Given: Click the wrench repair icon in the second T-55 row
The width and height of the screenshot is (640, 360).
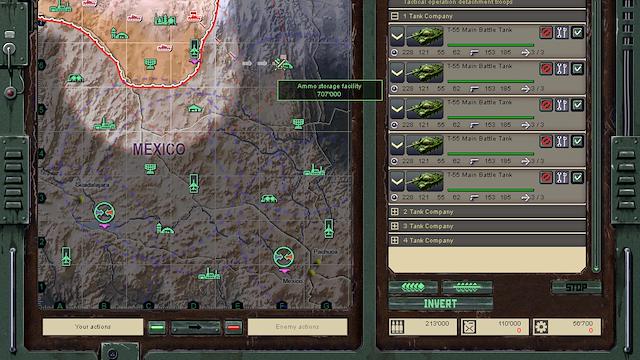Looking at the screenshot, I should tap(562, 69).
